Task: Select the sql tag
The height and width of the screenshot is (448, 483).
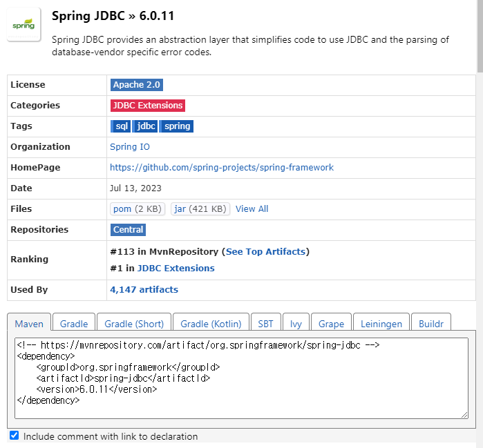Action: click(x=120, y=126)
